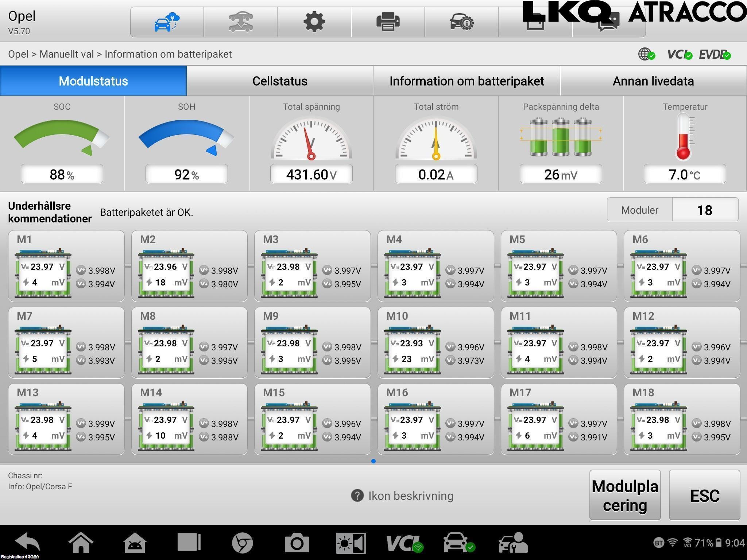Select the 431.60 V value

311,174
